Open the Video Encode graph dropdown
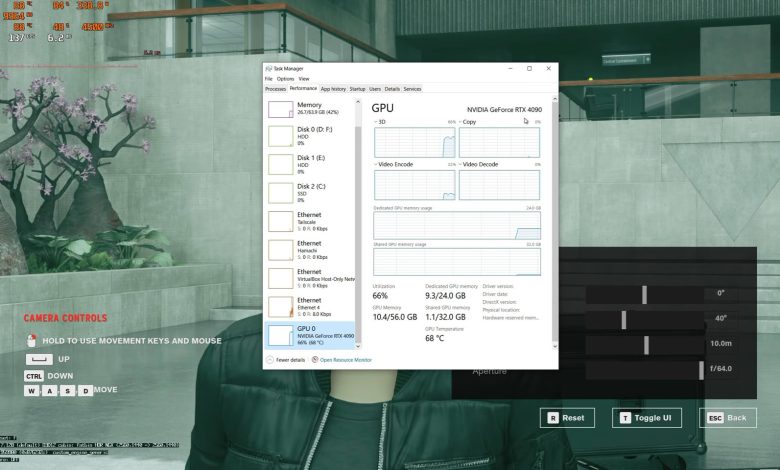Screen dimensions: 780x470 (376, 164)
